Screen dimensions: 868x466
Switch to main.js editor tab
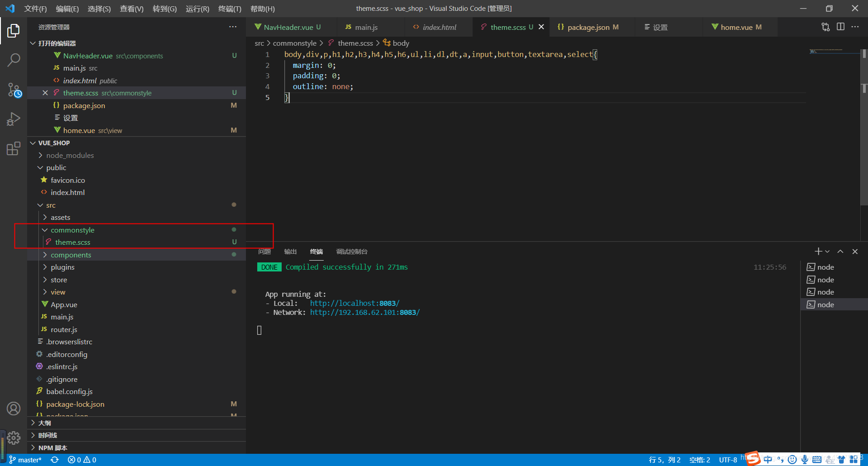pos(371,27)
